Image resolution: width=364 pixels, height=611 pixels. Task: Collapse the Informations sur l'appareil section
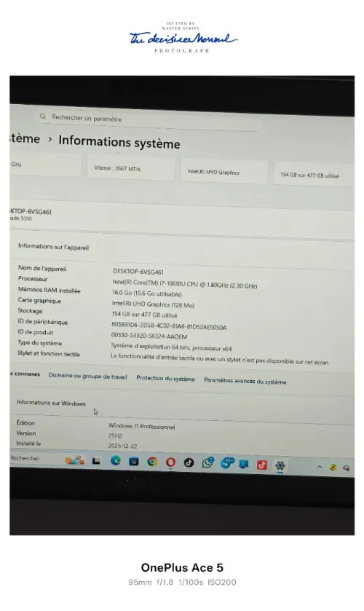(x=53, y=247)
